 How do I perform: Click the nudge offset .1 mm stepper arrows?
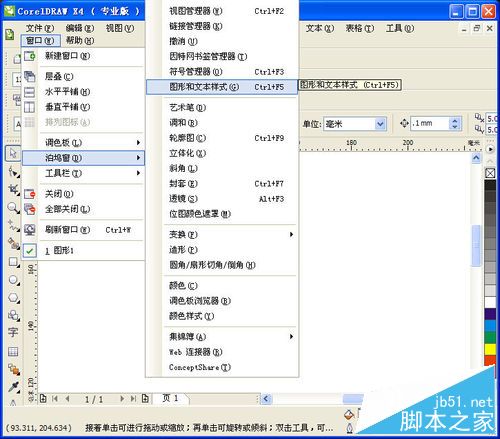(x=455, y=124)
